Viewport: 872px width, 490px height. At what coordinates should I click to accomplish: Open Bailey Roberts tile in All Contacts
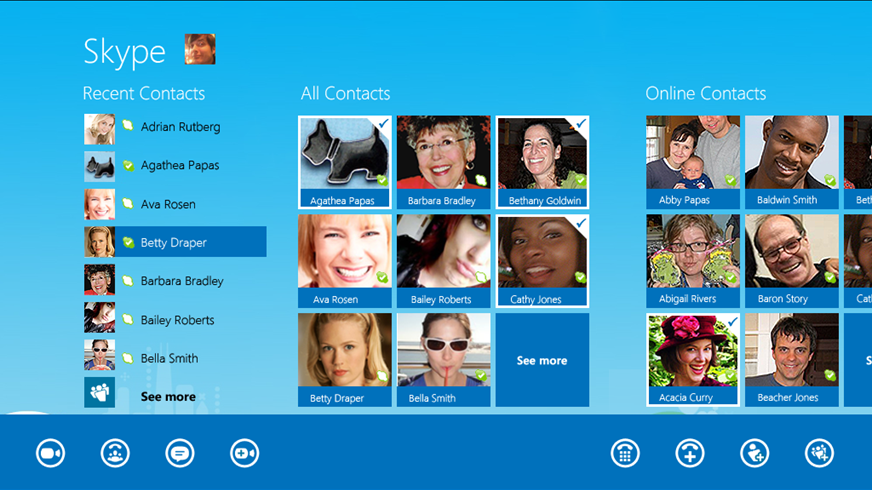click(x=443, y=261)
